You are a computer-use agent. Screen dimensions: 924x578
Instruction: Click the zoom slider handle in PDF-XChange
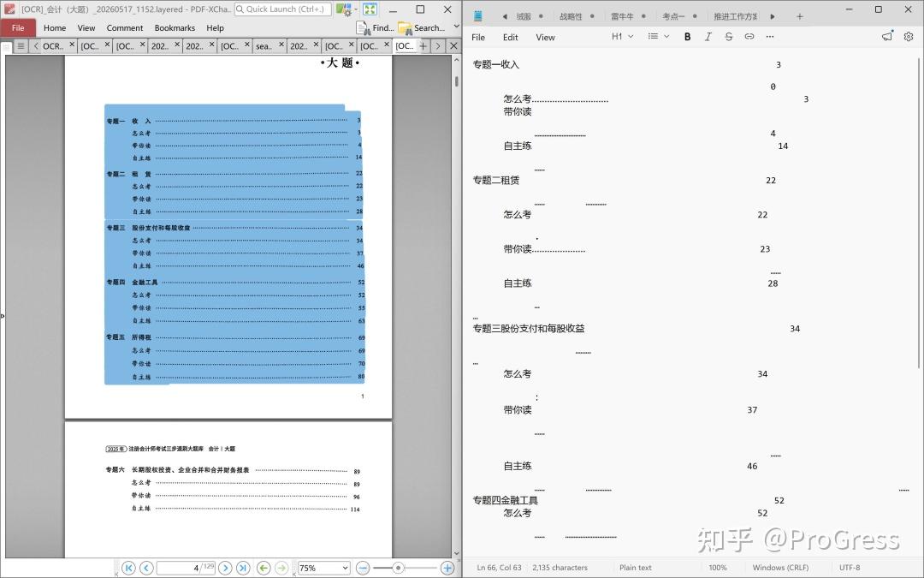coord(399,568)
